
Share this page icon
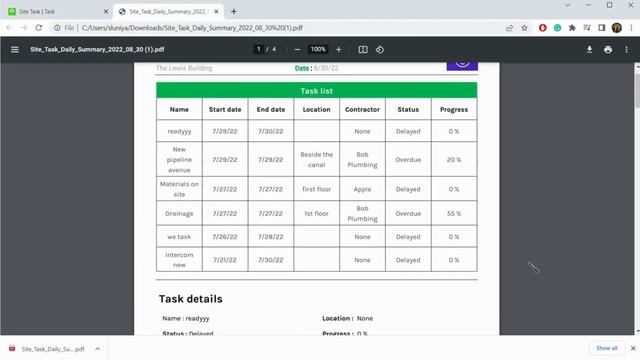click(509, 28)
